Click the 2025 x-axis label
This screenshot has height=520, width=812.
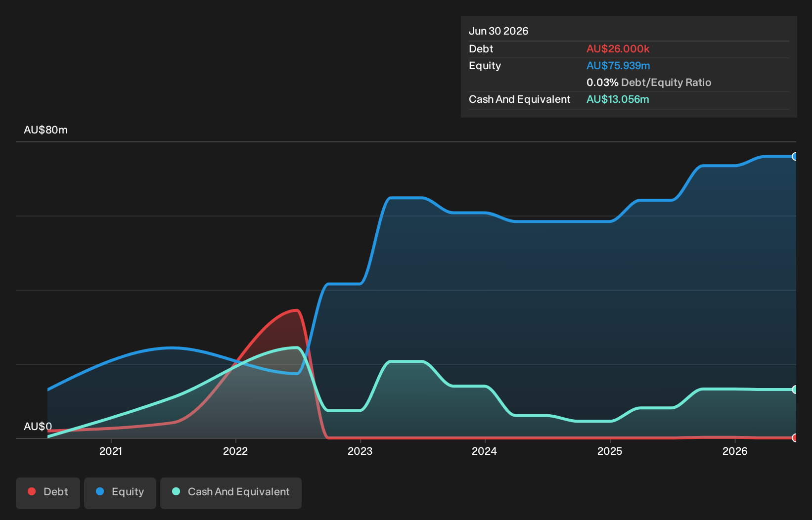click(x=610, y=451)
